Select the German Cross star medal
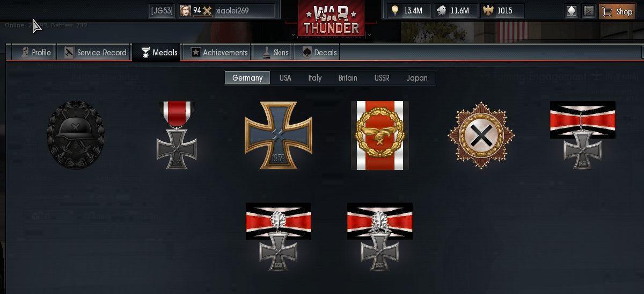 click(481, 135)
